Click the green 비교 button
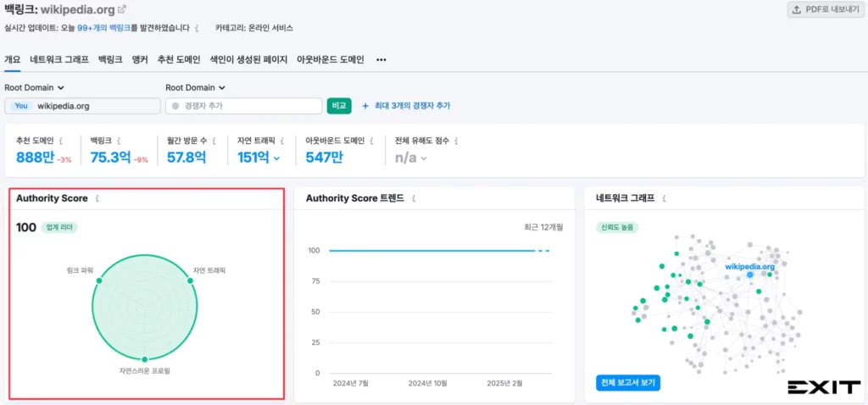 pos(339,106)
